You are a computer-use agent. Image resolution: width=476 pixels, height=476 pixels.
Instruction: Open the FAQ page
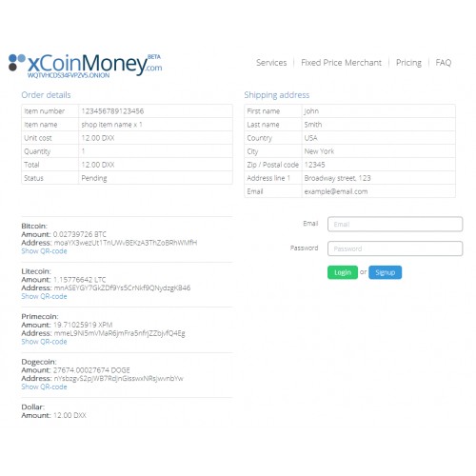coord(444,63)
